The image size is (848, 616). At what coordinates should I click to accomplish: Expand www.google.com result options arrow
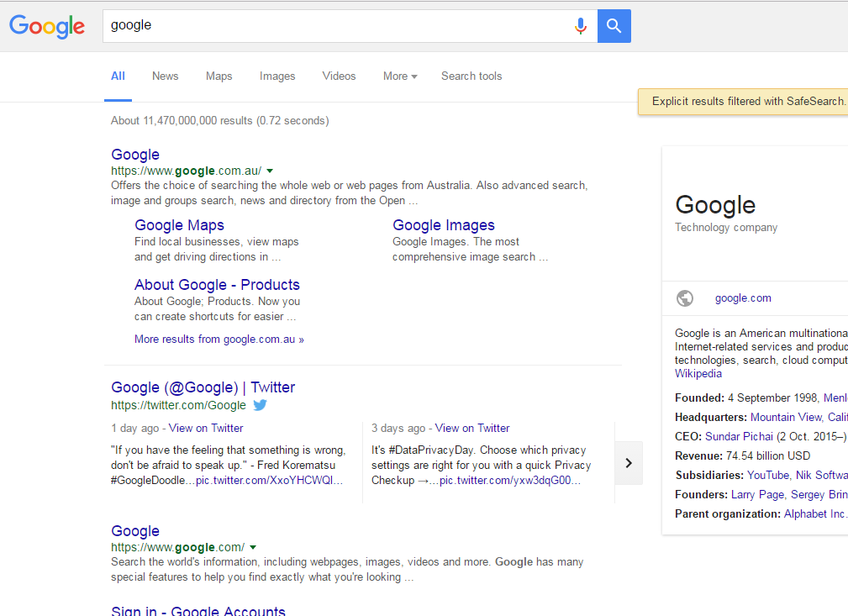click(x=253, y=547)
